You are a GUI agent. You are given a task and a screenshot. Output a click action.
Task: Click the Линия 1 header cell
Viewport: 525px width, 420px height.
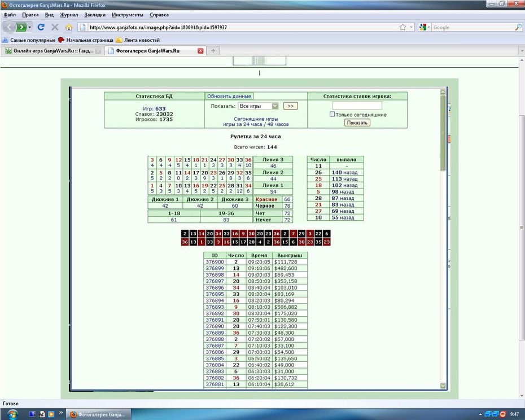click(x=273, y=185)
